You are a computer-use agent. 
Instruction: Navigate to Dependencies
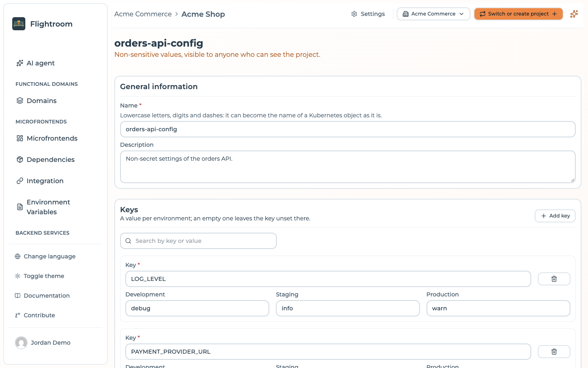coord(45,159)
